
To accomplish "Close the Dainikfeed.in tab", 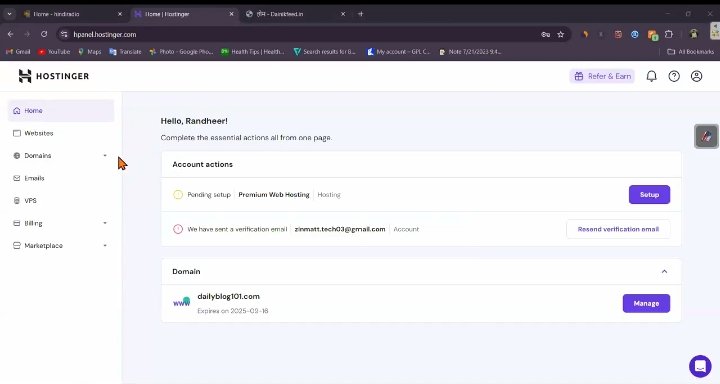I will (343, 14).
